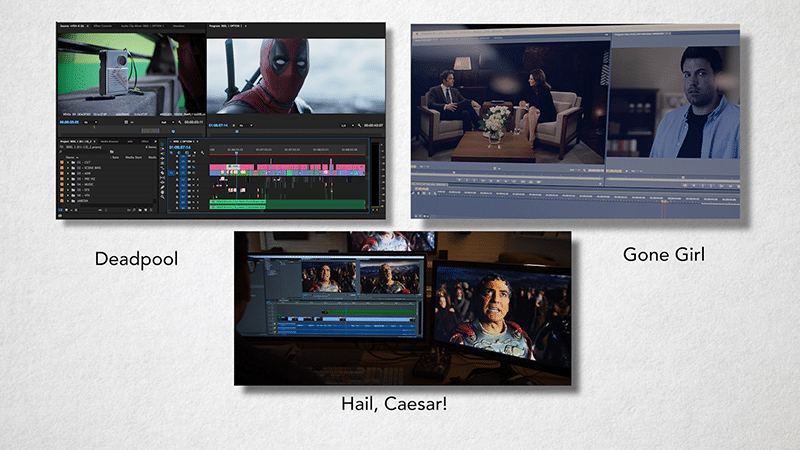Switch to the Info tab beside Media Browser
This screenshot has width=800, height=450.
coord(130,141)
